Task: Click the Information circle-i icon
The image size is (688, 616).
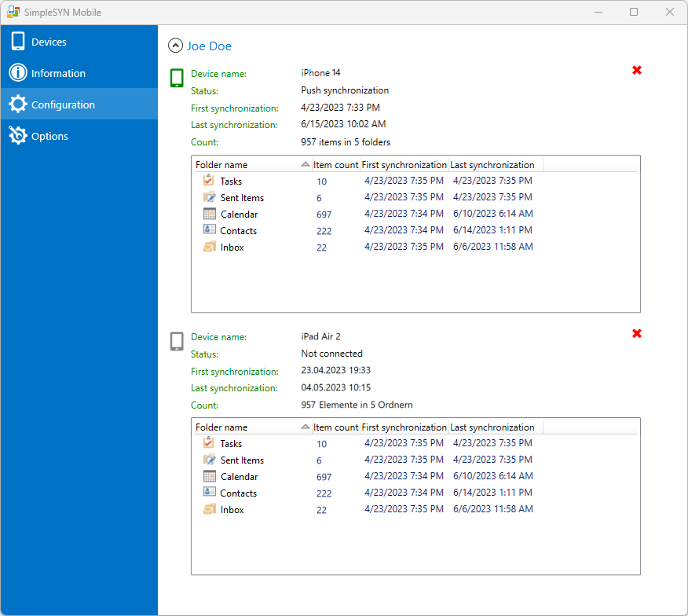Action: pyautogui.click(x=18, y=72)
